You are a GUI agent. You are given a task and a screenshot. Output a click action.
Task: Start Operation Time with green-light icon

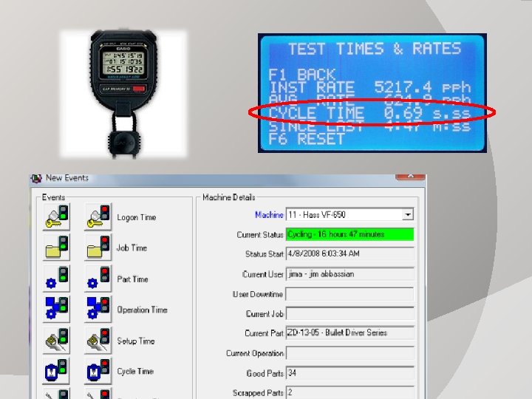pyautogui.click(x=56, y=309)
